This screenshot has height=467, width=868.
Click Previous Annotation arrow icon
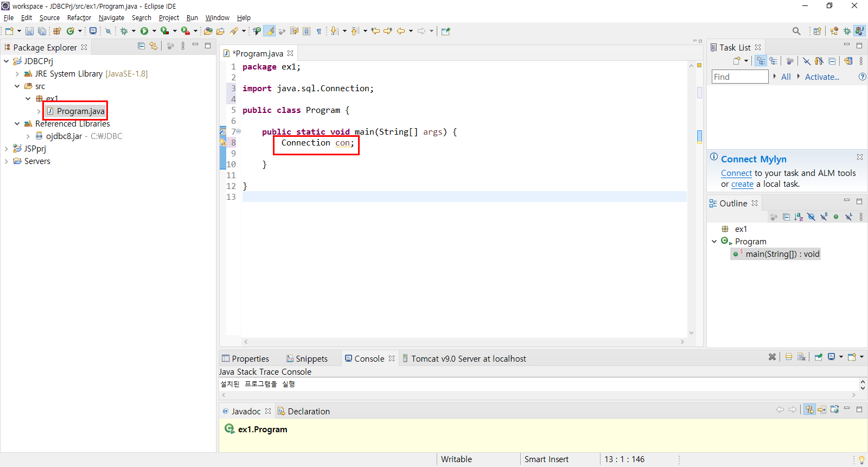(355, 31)
